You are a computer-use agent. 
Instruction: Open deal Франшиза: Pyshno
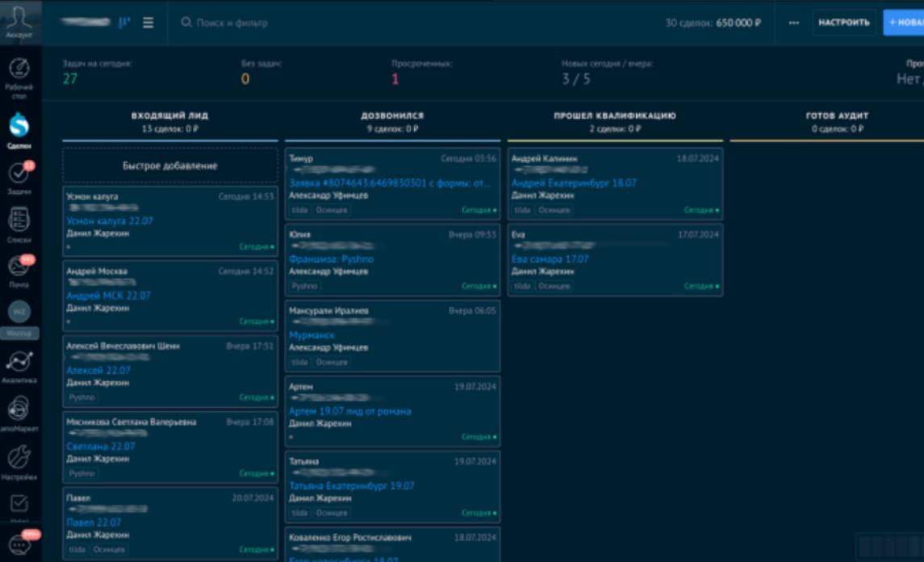(x=331, y=259)
